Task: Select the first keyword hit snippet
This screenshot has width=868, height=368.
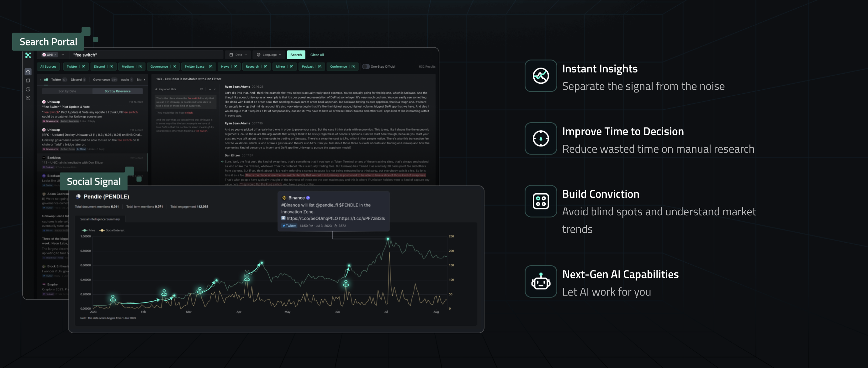Action: (185, 102)
